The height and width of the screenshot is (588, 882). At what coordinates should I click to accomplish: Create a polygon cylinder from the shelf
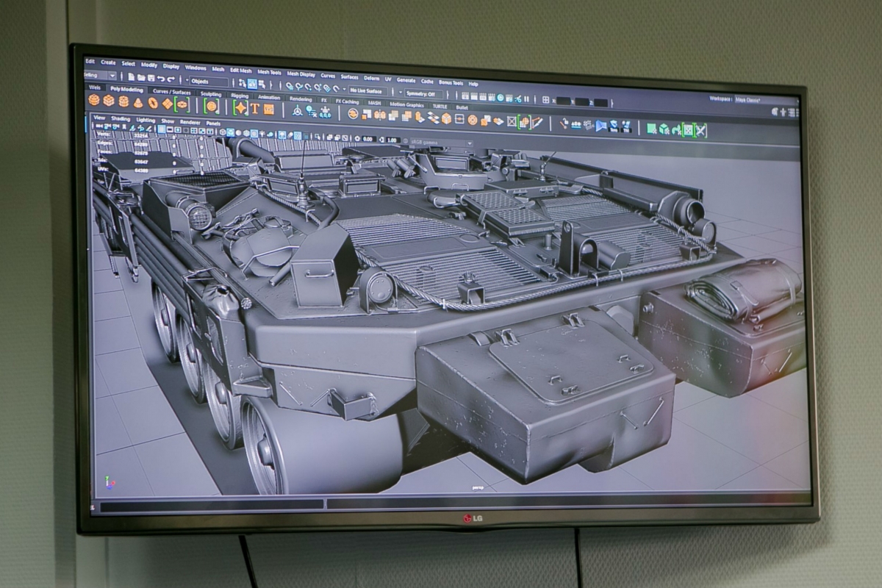[x=123, y=101]
